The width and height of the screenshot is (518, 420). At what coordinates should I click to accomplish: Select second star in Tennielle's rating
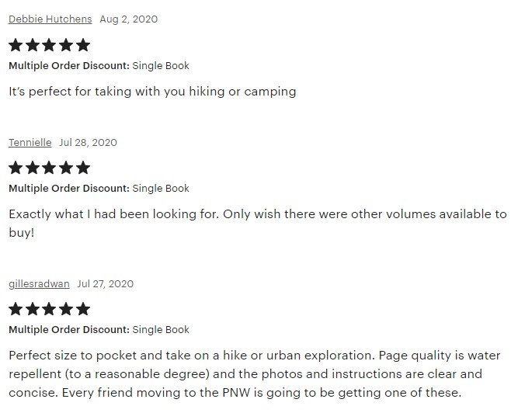[x=33, y=168]
